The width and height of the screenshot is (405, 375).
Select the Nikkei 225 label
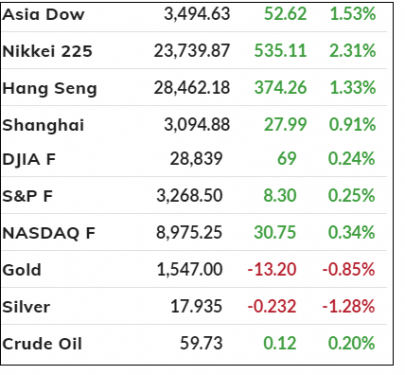[x=47, y=51]
